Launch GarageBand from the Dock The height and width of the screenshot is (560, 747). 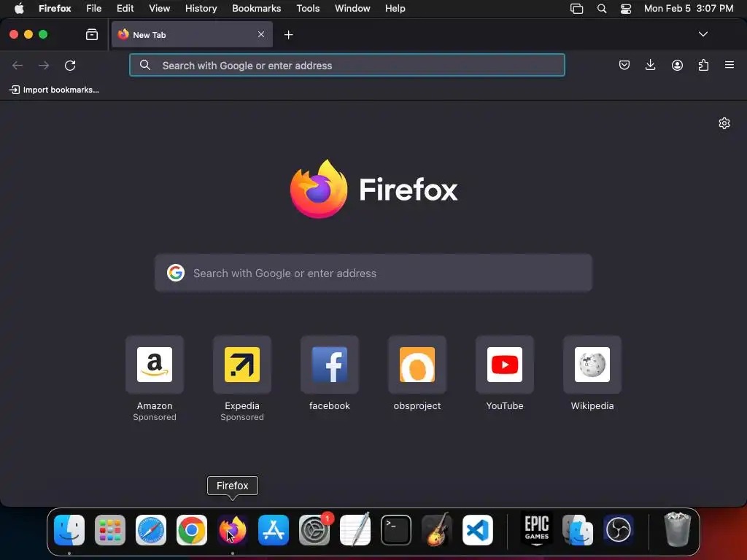coord(437,529)
